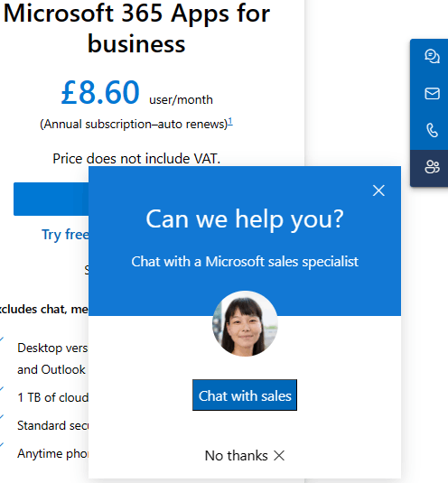Click the 'Standard sec' feature line

(52, 426)
